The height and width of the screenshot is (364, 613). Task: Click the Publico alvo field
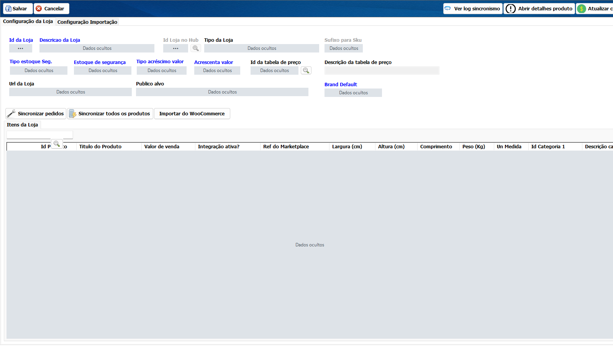coord(222,92)
